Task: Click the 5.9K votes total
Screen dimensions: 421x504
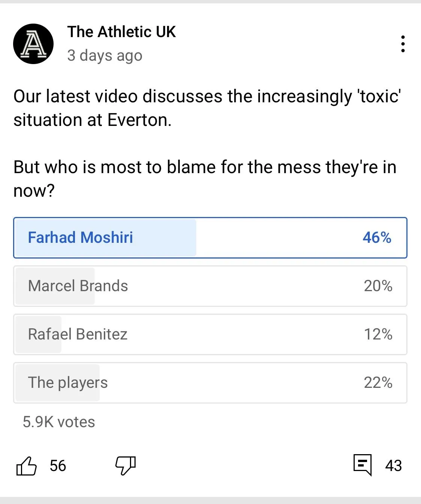Action: pos(59,422)
